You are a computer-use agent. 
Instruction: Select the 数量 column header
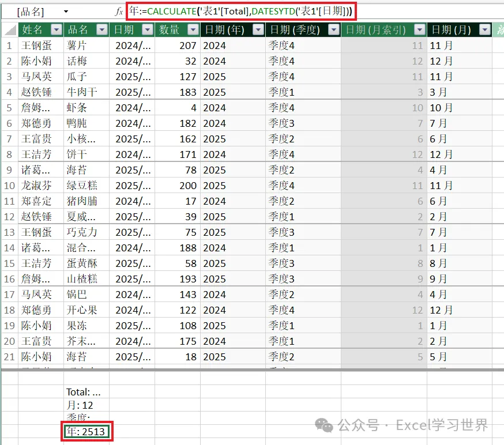click(169, 30)
